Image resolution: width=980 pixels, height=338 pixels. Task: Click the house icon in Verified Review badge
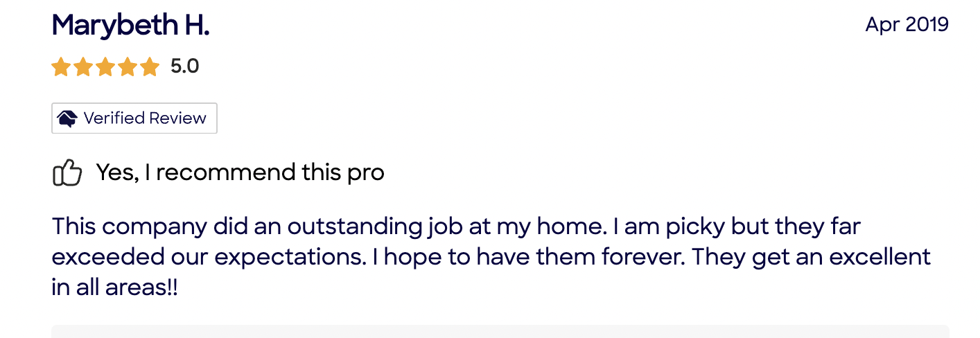[67, 118]
